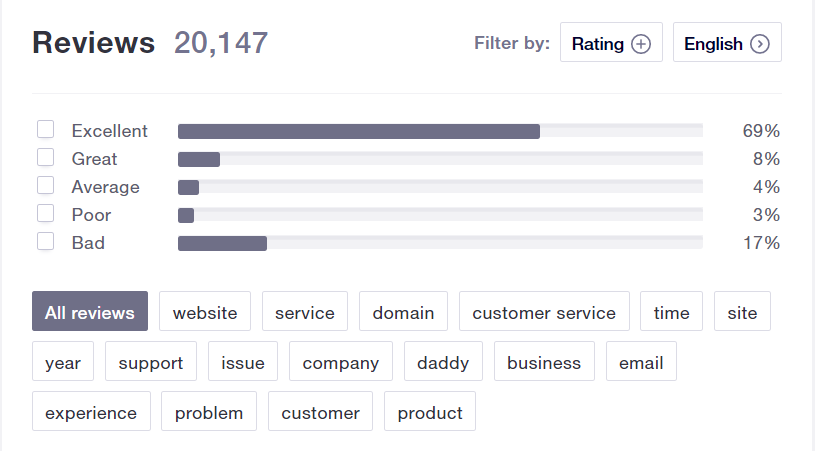Check the Bad rating checkbox

(x=45, y=241)
